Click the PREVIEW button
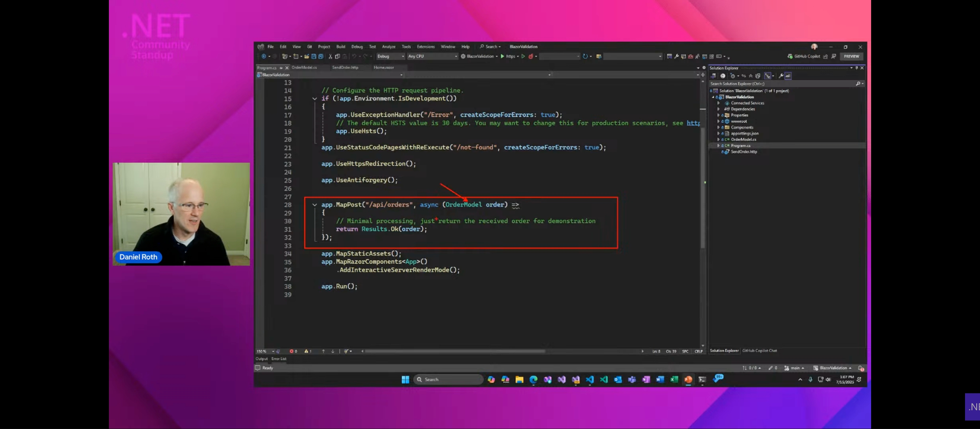The height and width of the screenshot is (429, 980). [x=851, y=56]
